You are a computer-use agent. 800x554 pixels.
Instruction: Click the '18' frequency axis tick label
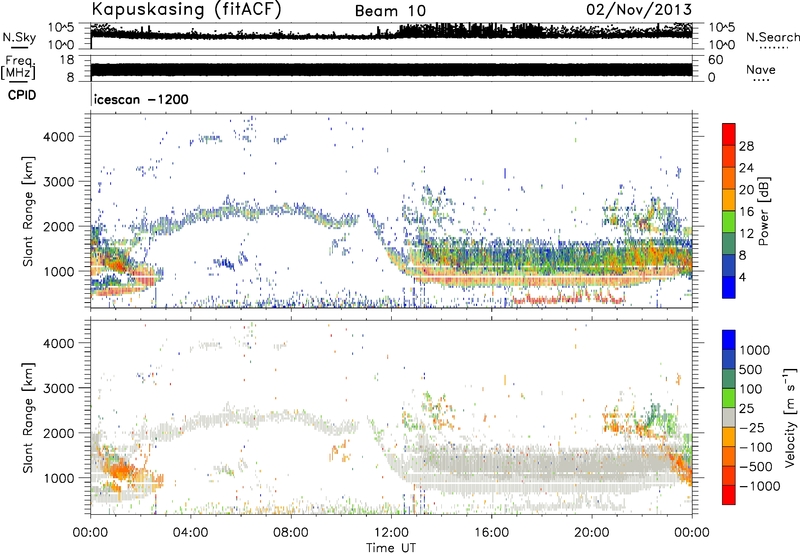coord(67,60)
